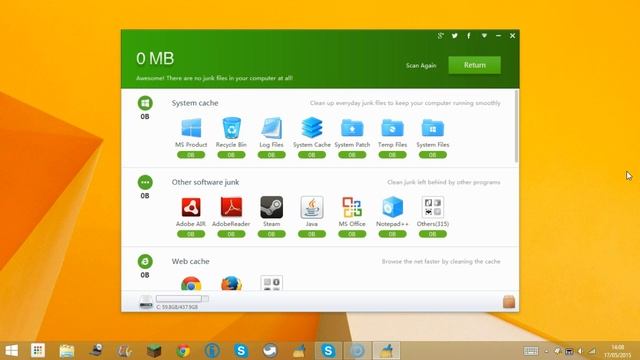Click the System Files folder icon
The height and width of the screenshot is (360, 640).
(x=433, y=128)
